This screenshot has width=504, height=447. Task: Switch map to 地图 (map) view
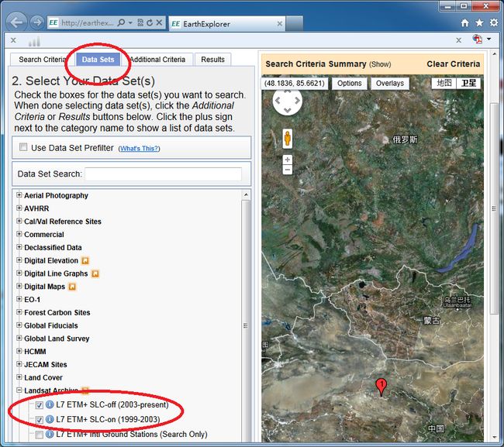click(x=444, y=83)
